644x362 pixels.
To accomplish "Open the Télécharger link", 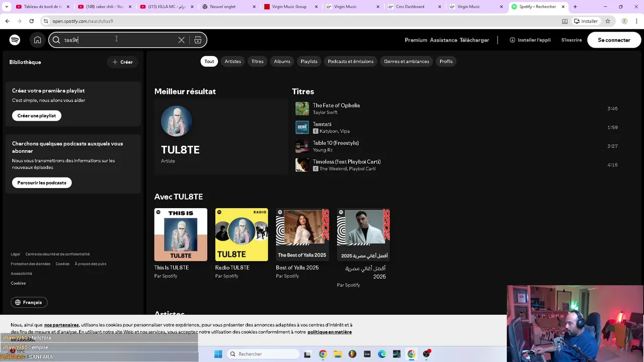I will tap(474, 40).
